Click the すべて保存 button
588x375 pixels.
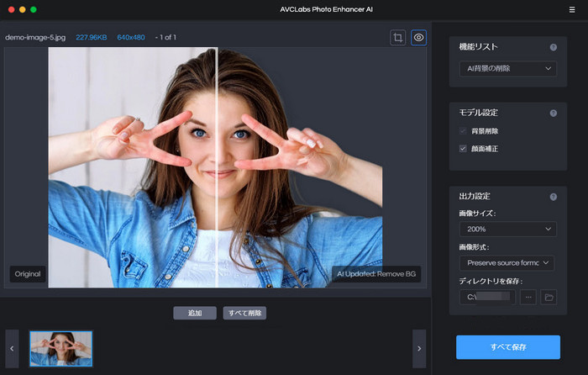tap(507, 347)
